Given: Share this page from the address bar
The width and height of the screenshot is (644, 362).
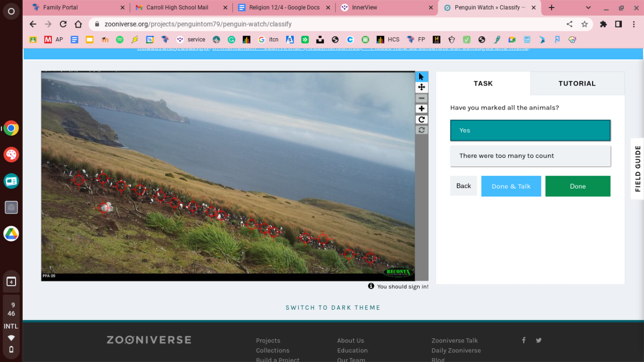Looking at the screenshot, I should click(x=570, y=24).
